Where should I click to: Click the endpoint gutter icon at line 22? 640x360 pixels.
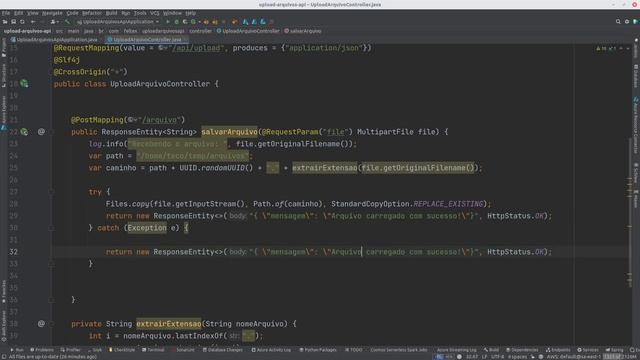24,132
